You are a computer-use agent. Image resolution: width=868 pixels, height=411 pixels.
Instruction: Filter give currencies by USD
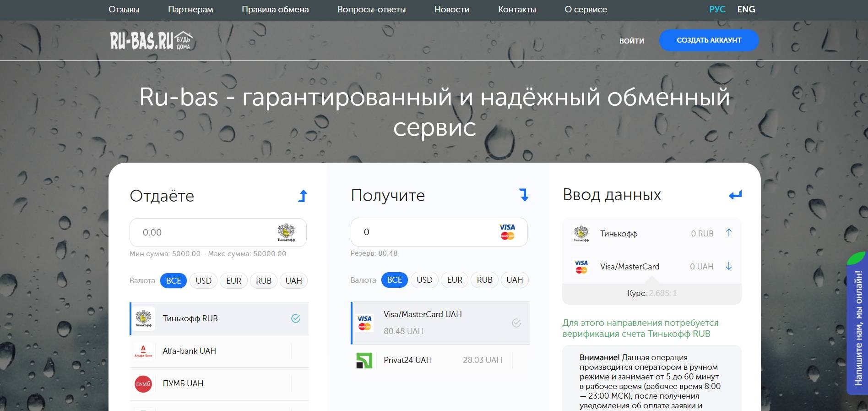coord(204,281)
